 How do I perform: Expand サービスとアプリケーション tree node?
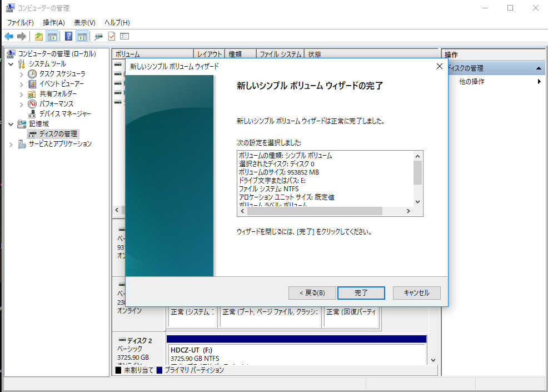tap(12, 144)
